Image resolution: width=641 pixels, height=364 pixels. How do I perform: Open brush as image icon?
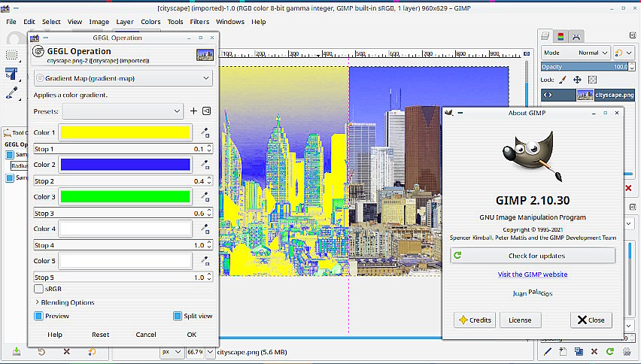[x=626, y=351]
